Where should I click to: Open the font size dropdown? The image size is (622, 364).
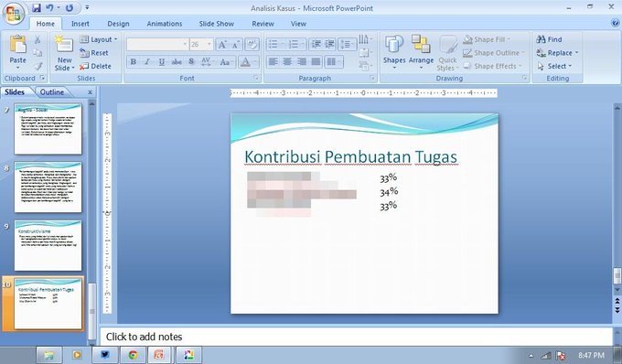tap(209, 45)
